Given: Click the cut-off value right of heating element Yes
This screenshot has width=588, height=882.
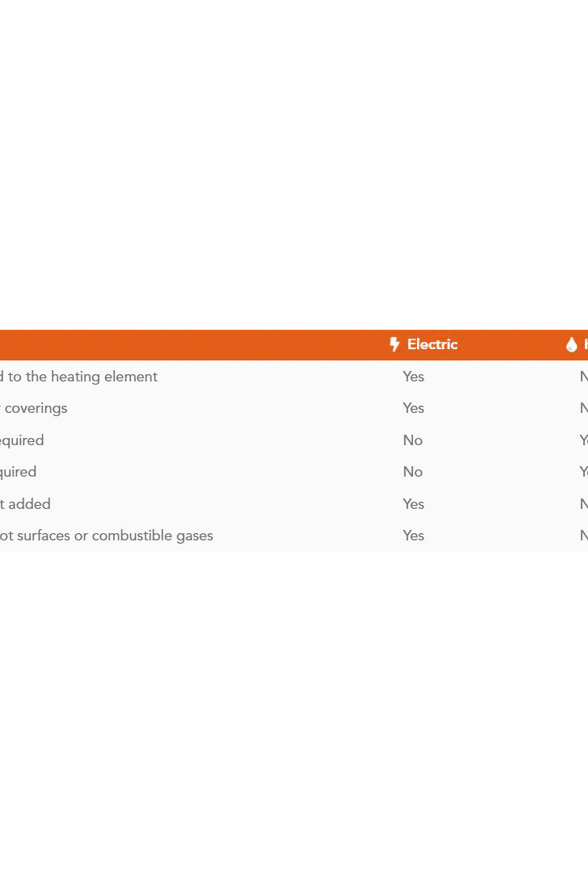Looking at the screenshot, I should click(x=583, y=376).
